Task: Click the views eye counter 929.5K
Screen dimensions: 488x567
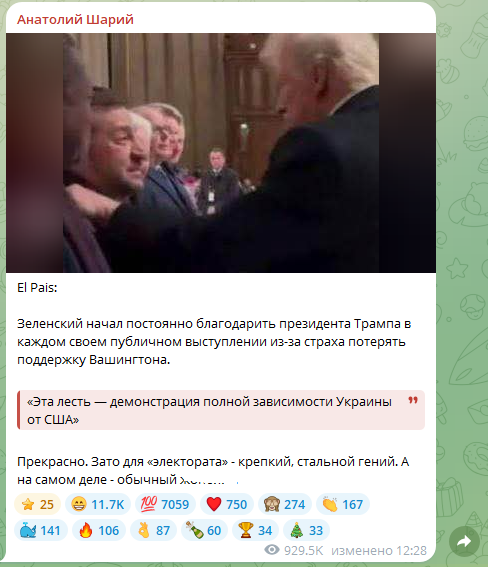Action: (x=294, y=550)
